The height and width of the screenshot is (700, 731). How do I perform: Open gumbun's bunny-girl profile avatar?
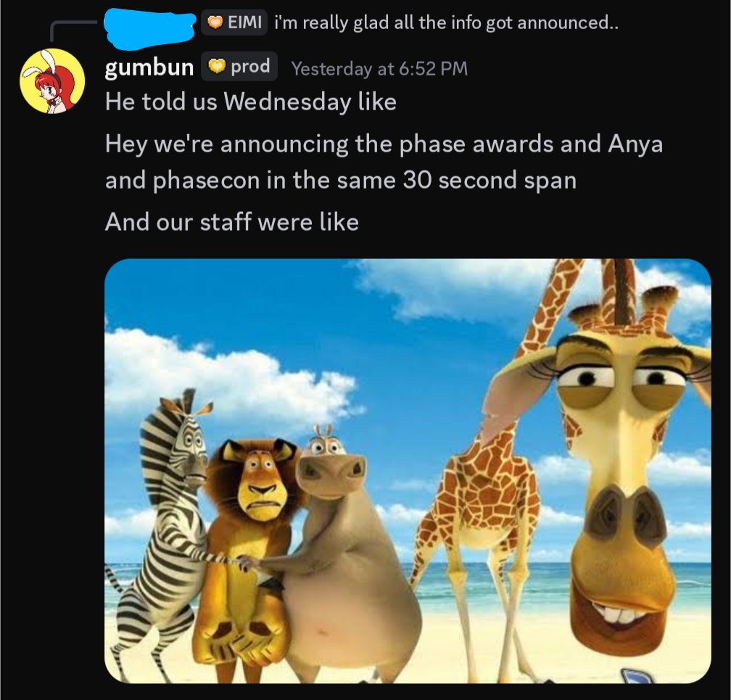tap(52, 81)
